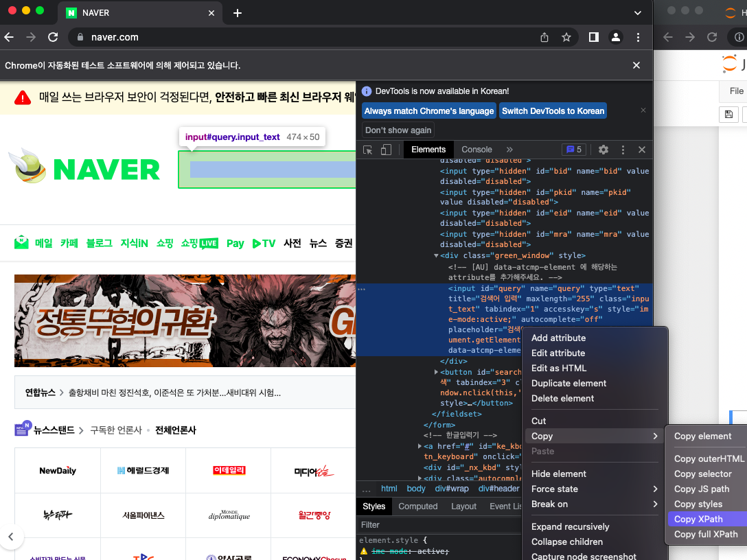Open the Copy submenu
This screenshot has width=747, height=560.
pos(595,436)
